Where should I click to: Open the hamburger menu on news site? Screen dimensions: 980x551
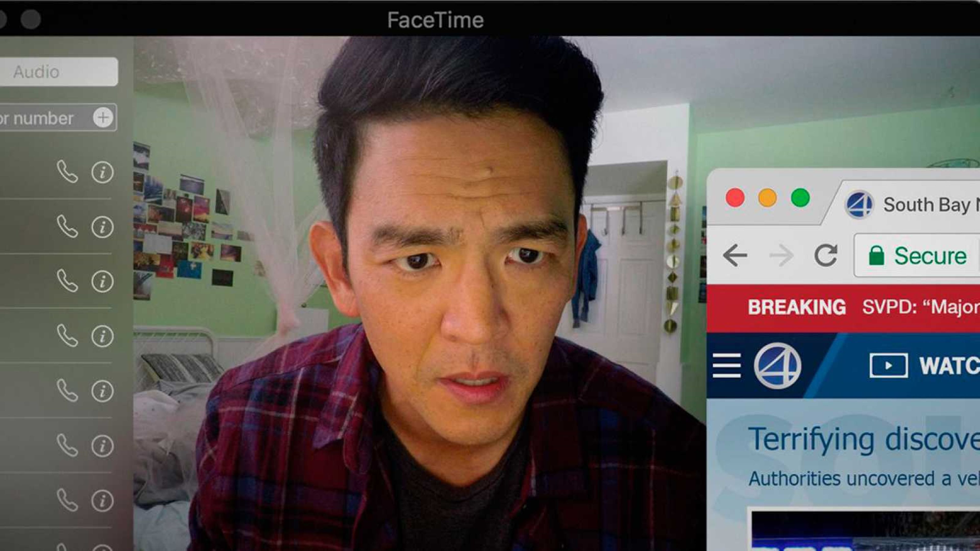(727, 366)
